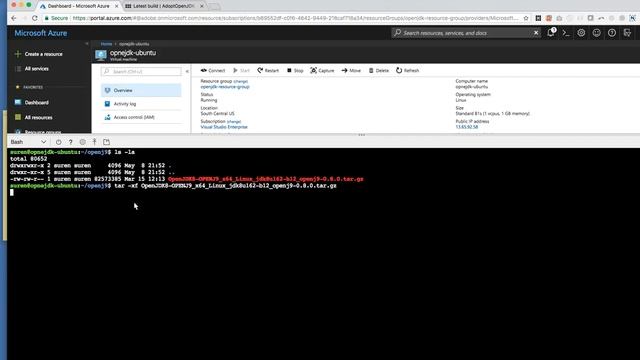Switch to Latest build AdoptOpenJDK tab

coord(163,6)
